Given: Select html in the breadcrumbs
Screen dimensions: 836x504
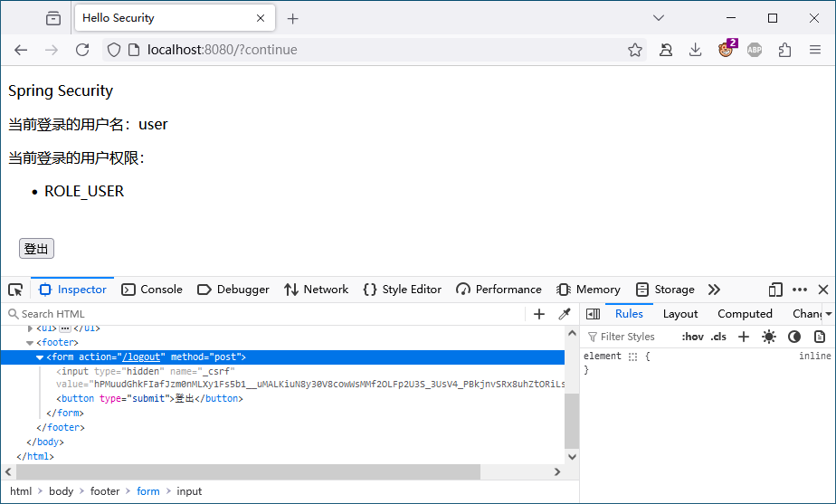Looking at the screenshot, I should point(21,491).
